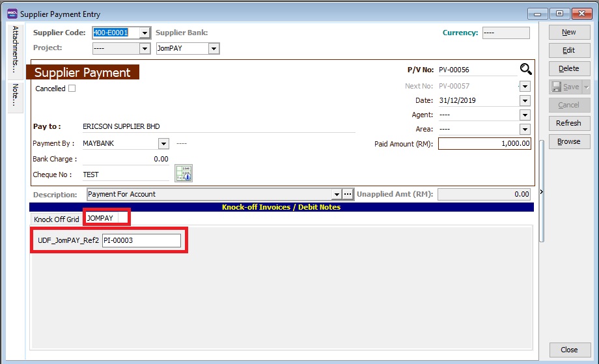Open the JomPAY supplier bank dropdown
599x364 pixels.
tap(214, 49)
